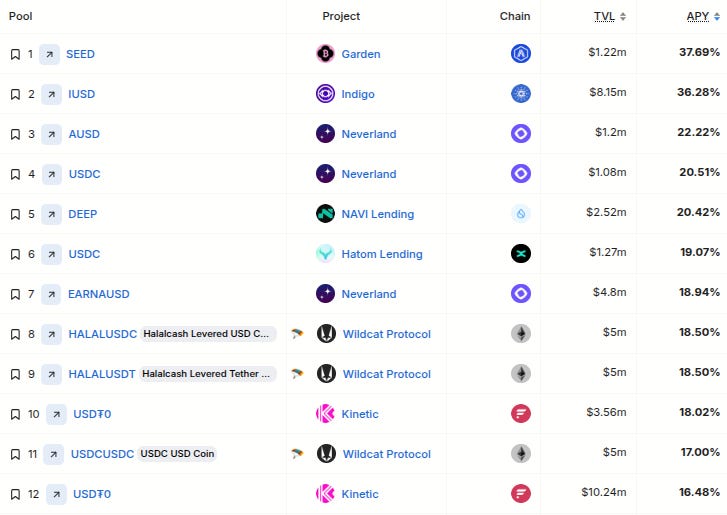The width and height of the screenshot is (727, 515).
Task: Bookmark the EARNAUSD pool row
Action: click(15, 294)
